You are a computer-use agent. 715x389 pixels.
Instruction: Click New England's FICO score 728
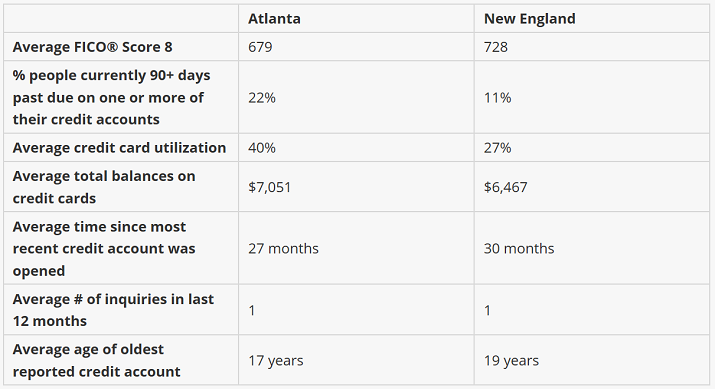click(496, 47)
